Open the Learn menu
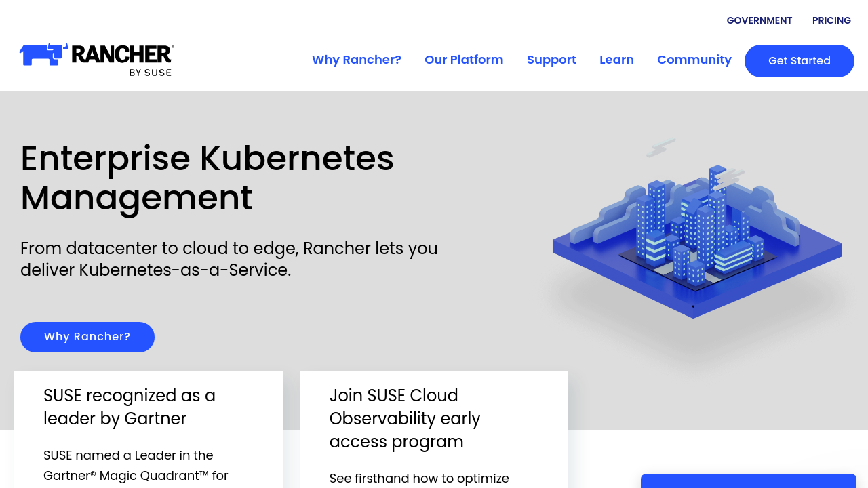Screen dimensions: 868x488 (x=616, y=60)
